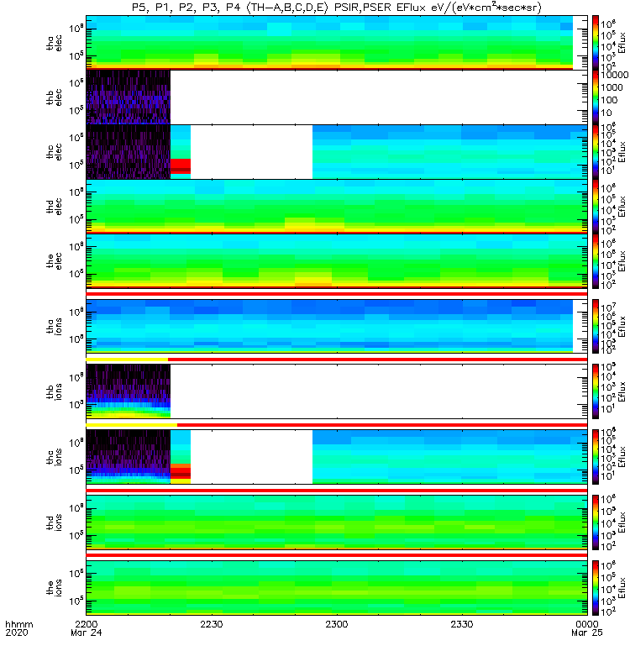Click the red high-flux block in thc ions panel
This screenshot has height=672, width=630.
[181, 472]
